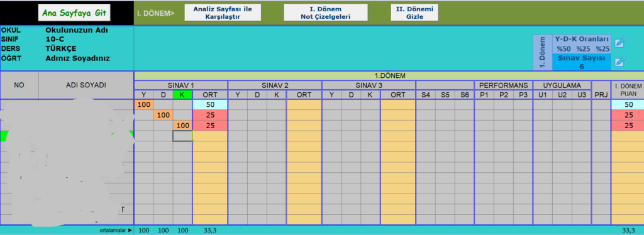
Task: Click the Sınav Sayısı 6 box
Action: click(582, 62)
